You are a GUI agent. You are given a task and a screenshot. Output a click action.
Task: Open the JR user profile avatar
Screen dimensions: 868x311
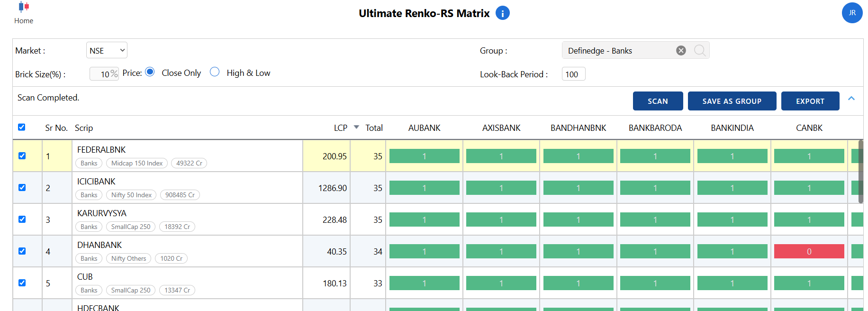[852, 13]
